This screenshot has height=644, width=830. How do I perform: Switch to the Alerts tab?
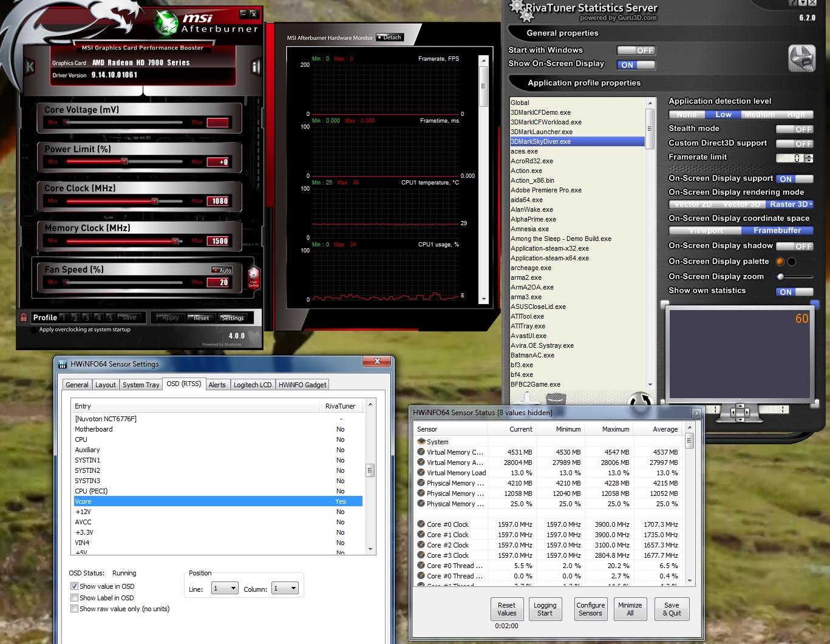coord(217,385)
